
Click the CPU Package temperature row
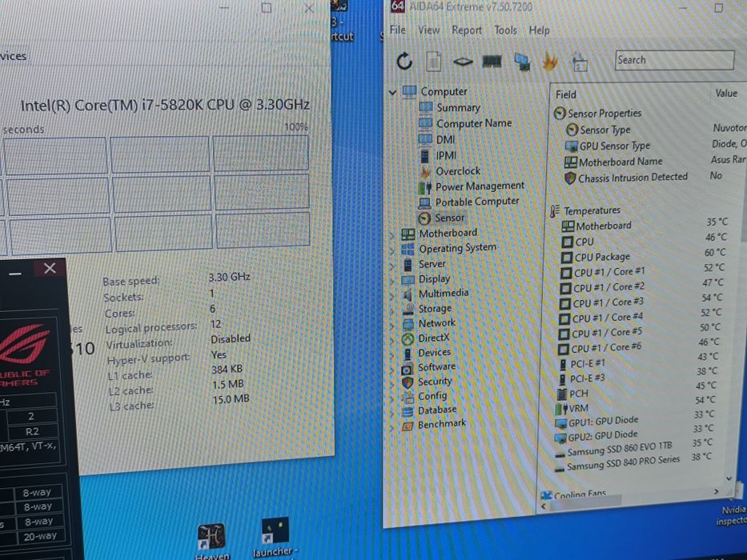[644, 256]
